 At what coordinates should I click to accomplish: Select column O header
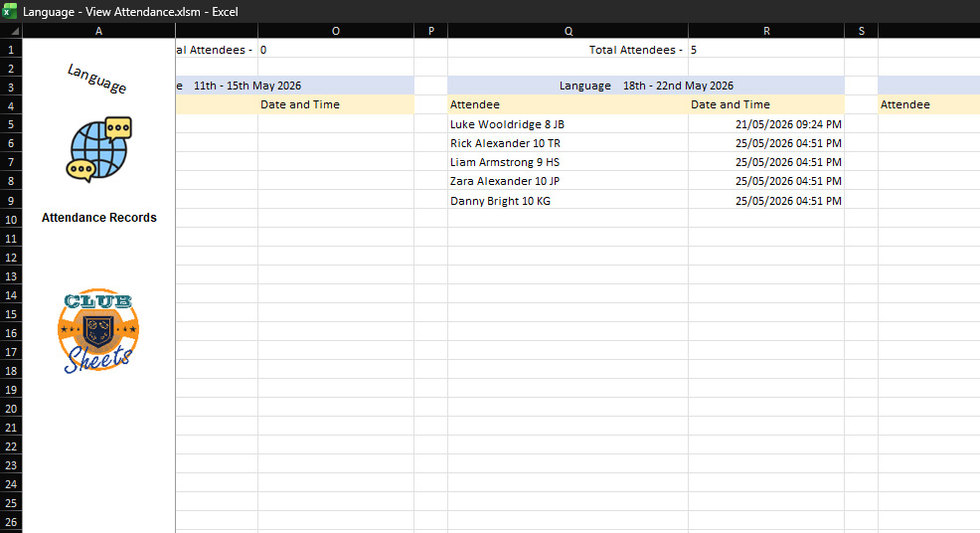336,31
